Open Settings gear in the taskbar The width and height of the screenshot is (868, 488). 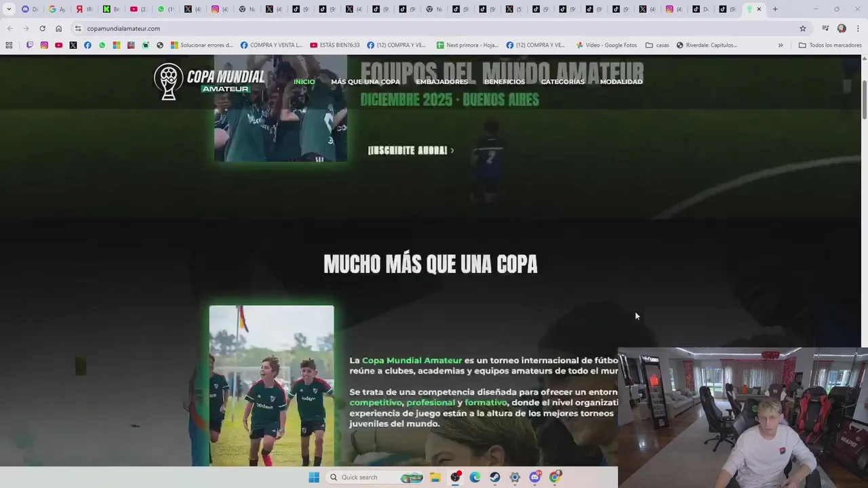click(515, 477)
